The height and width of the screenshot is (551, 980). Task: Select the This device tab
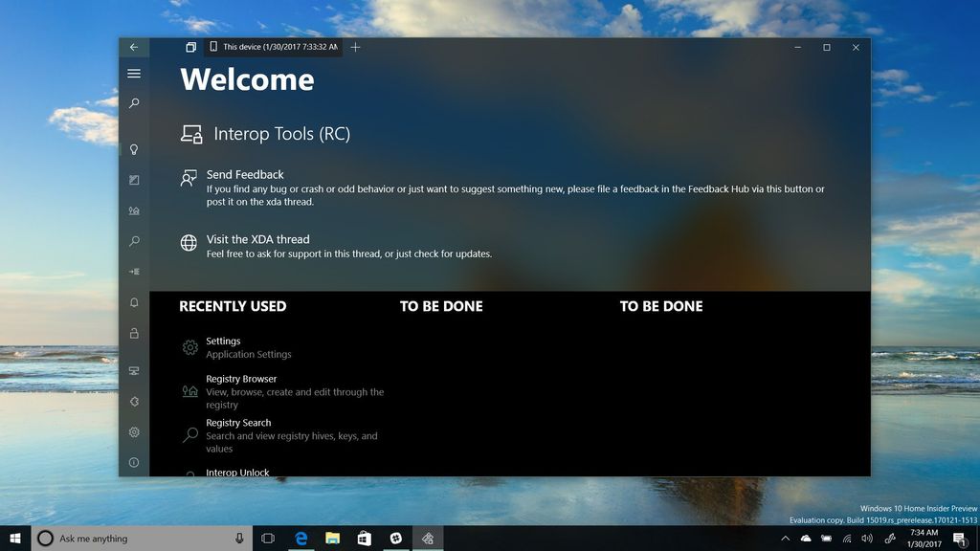(271, 46)
